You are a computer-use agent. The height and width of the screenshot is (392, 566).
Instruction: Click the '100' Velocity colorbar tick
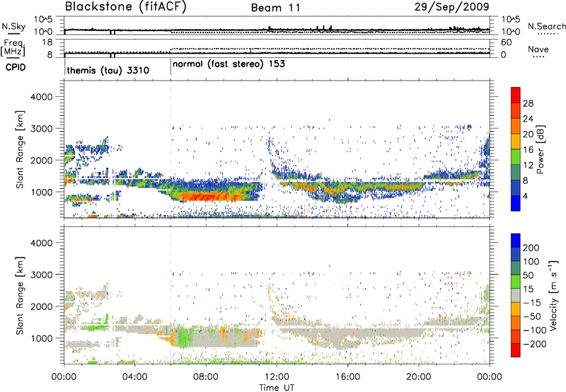(531, 261)
